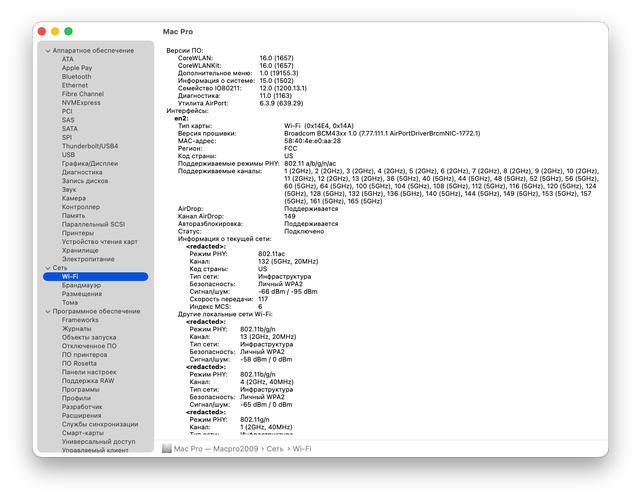
Task: Choose the Wi-Fi sidebar item
Action: 95,276
